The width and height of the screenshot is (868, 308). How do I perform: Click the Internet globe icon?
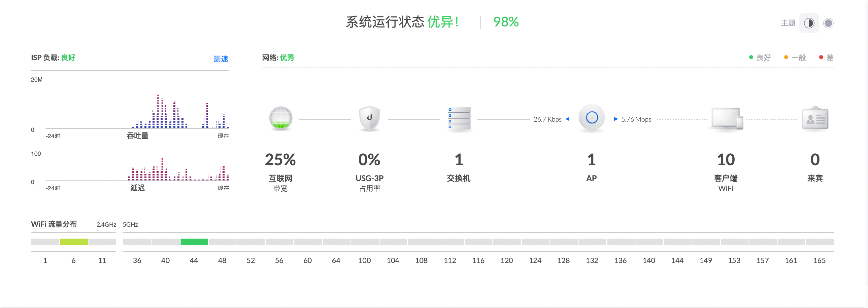[281, 118]
